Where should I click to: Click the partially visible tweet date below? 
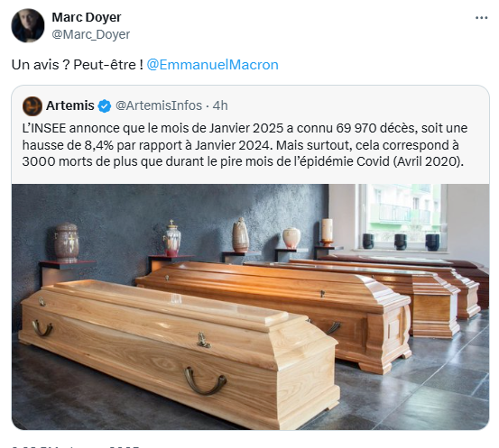[x=76, y=446]
